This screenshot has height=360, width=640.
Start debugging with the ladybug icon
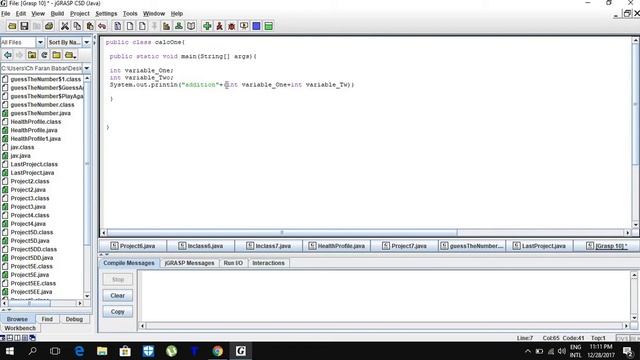click(231, 26)
